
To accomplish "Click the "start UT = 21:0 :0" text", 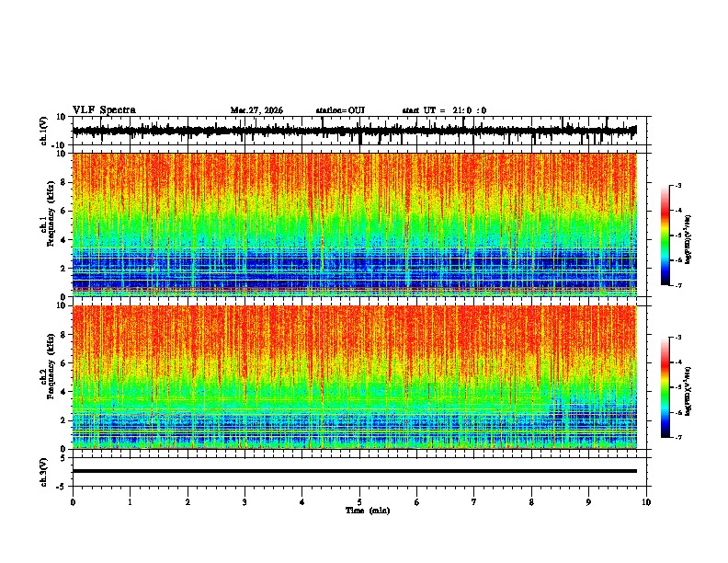I will [444, 110].
